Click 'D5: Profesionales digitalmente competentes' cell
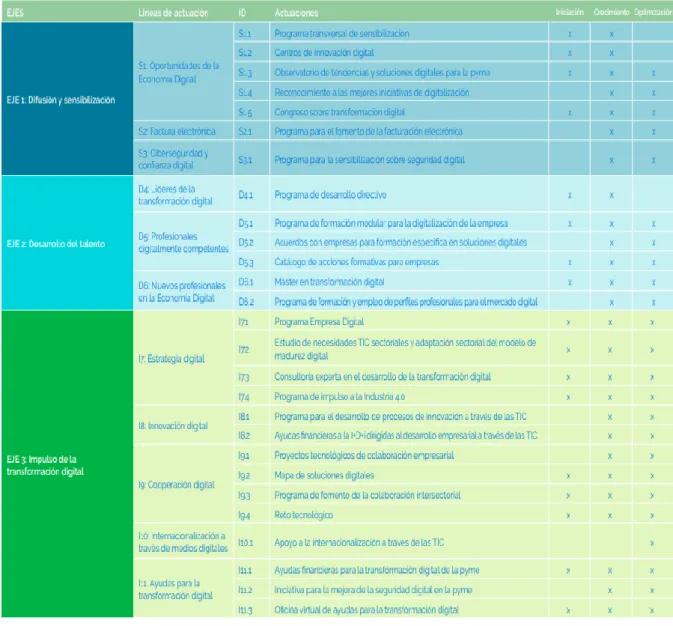This screenshot has height=626, width=673. [183, 242]
